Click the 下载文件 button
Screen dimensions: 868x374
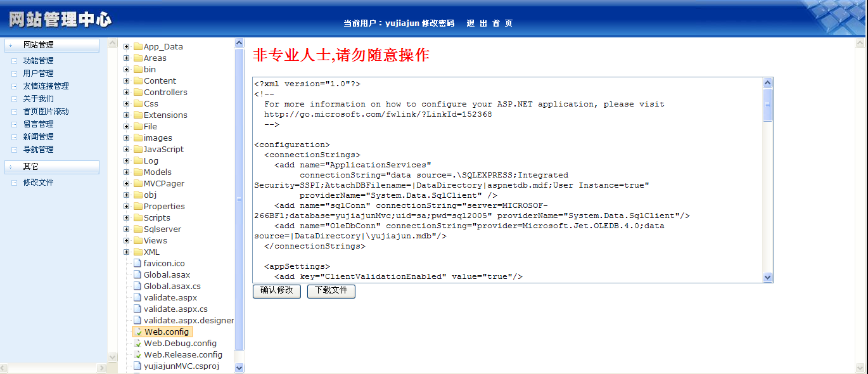point(331,291)
